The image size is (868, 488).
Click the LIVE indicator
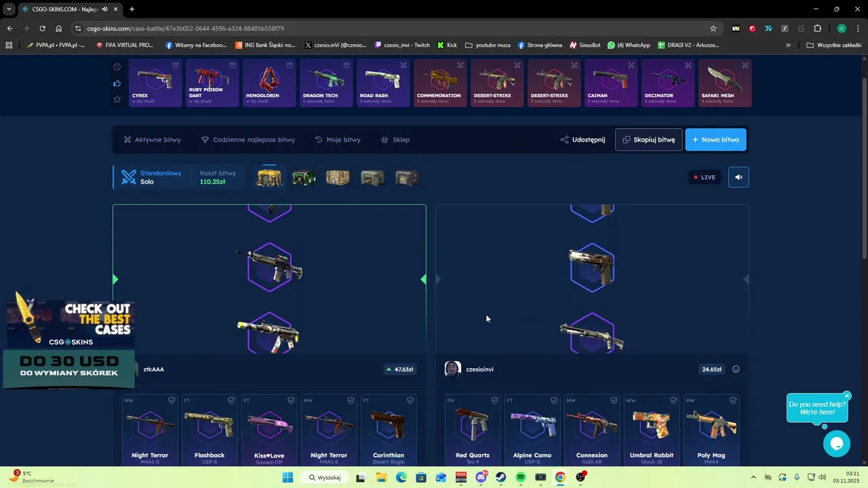tap(704, 177)
